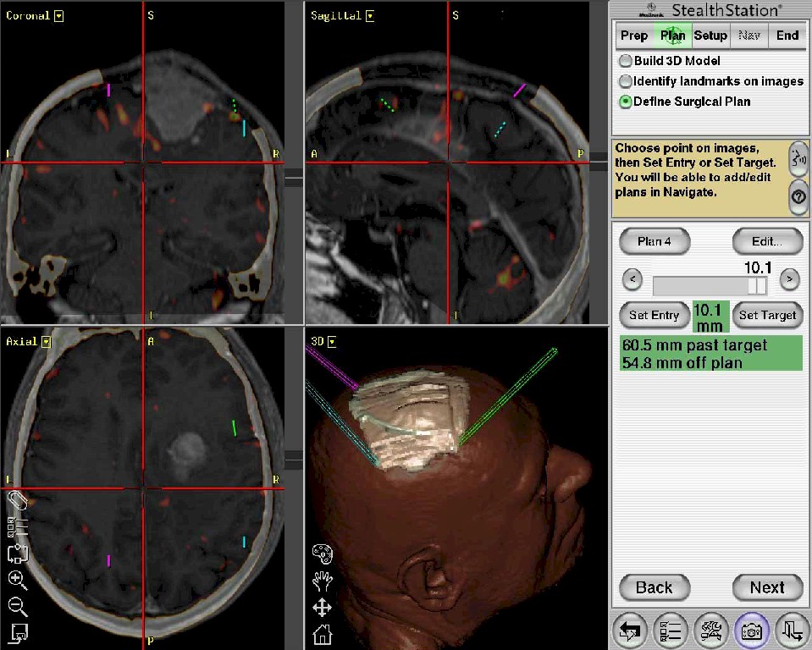The image size is (812, 650).
Task: Click the zoom out magnifier icon
Action: point(18,606)
